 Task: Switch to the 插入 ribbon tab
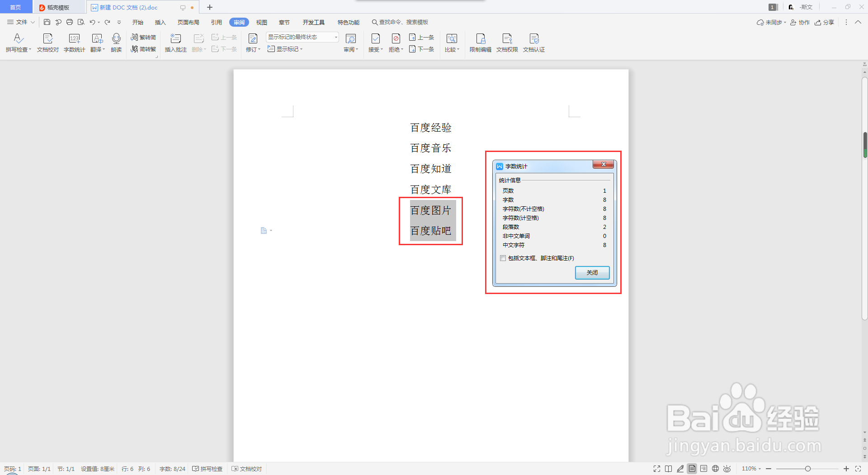(x=160, y=22)
